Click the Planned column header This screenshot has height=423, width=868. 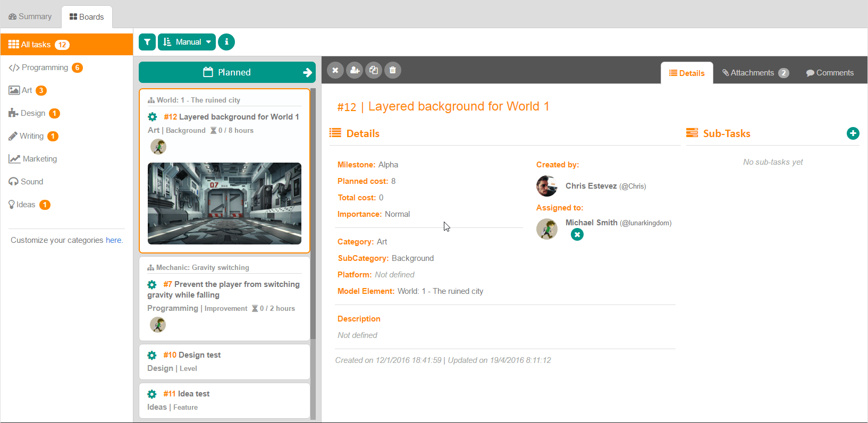coord(227,72)
